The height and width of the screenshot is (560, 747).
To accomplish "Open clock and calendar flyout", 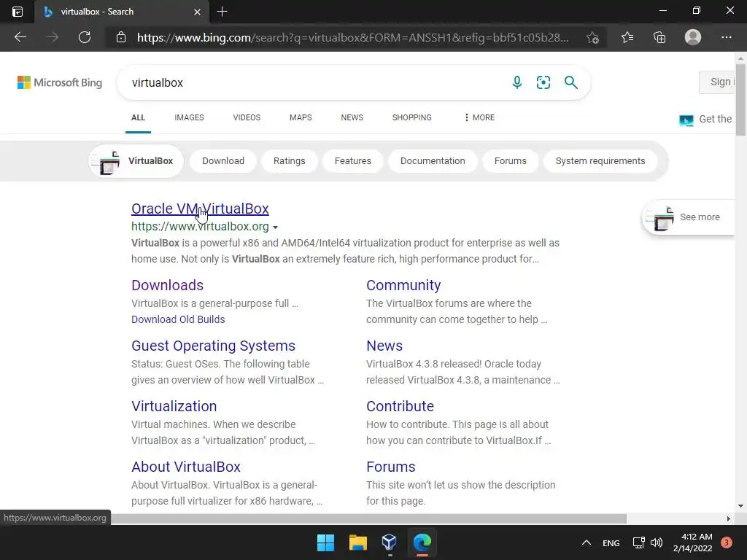I will [x=693, y=542].
